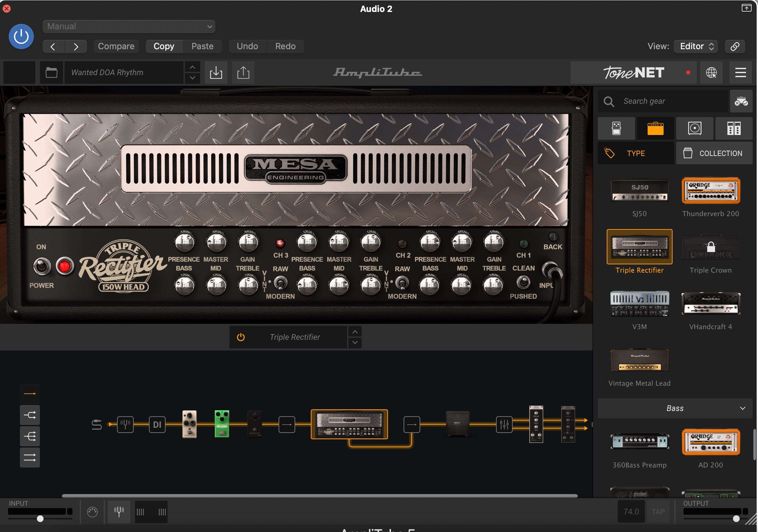Open the mixer block in signal chain
Viewport: 758px width, 532px height.
click(504, 424)
